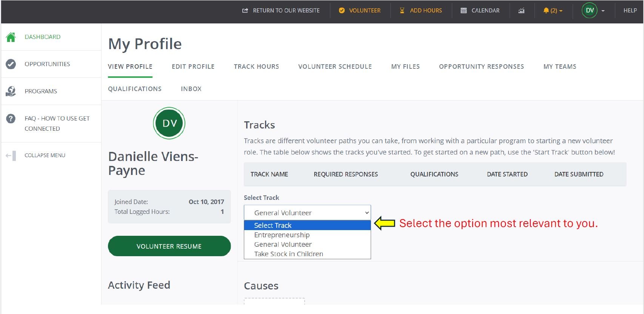Click the Qualifications column header in Tracks table
Image resolution: width=644 pixels, height=314 pixels.
(434, 174)
